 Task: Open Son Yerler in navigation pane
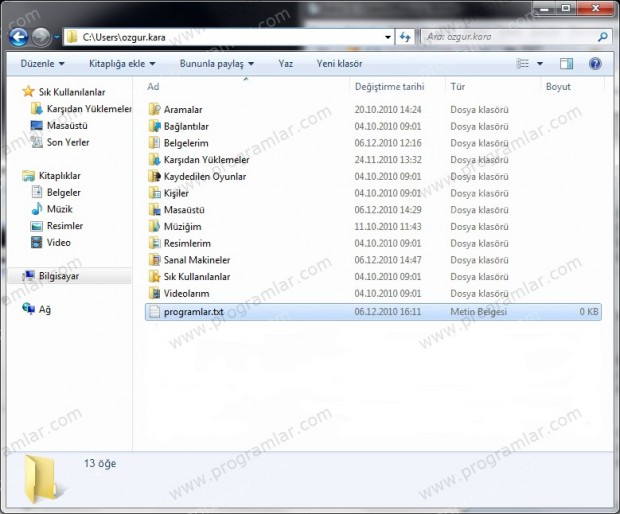click(60, 142)
